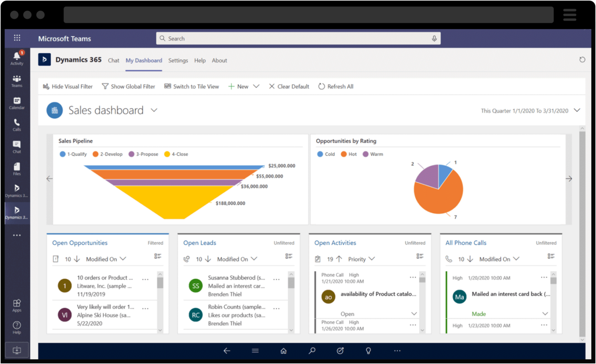Open the Modified On sort dropdown in Open Leads

point(237,259)
